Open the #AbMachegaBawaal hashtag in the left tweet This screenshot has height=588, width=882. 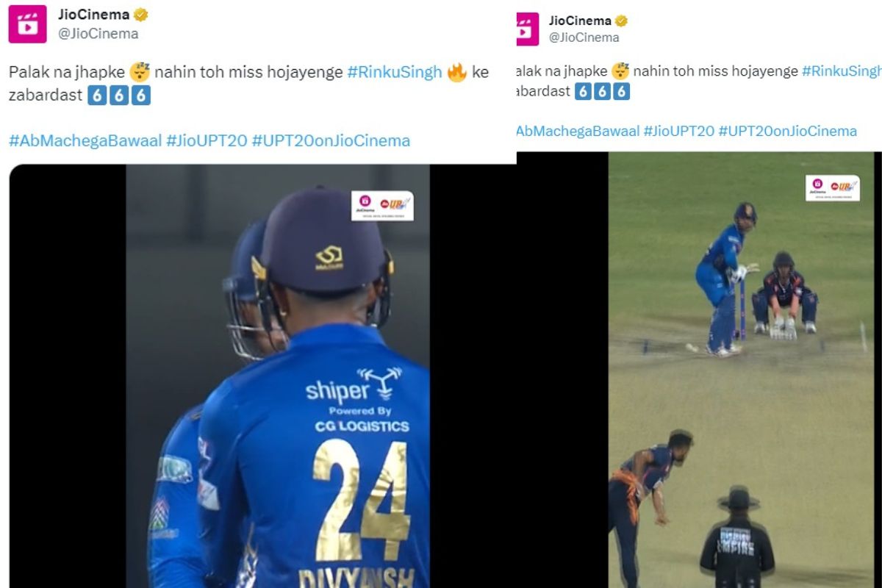tap(85, 140)
